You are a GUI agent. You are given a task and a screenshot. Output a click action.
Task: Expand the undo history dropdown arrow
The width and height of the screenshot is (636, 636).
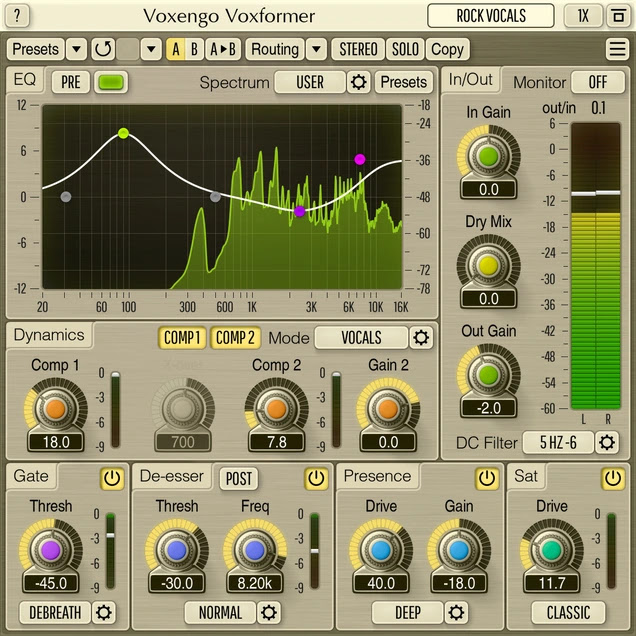(151, 49)
